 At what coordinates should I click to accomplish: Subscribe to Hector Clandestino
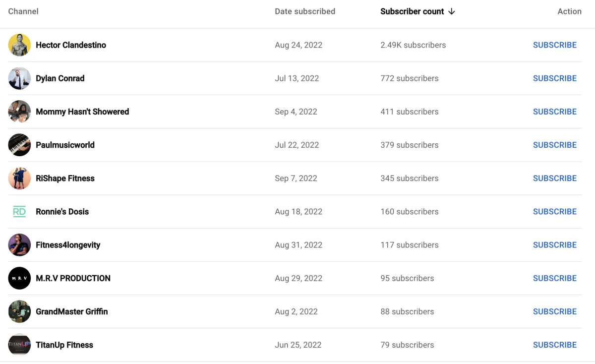click(554, 45)
